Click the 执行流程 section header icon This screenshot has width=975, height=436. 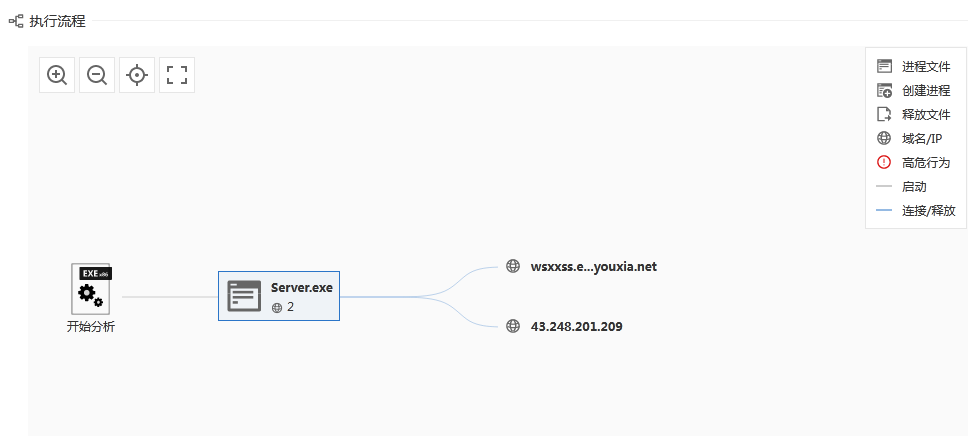[x=16, y=20]
